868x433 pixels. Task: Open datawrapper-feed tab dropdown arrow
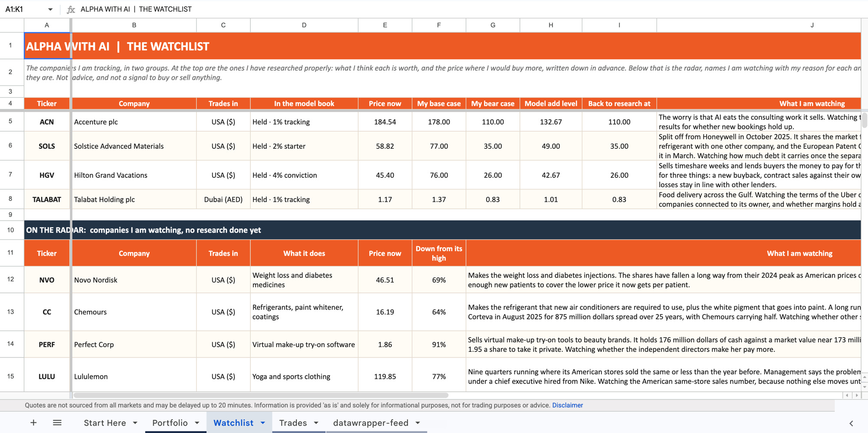click(418, 423)
